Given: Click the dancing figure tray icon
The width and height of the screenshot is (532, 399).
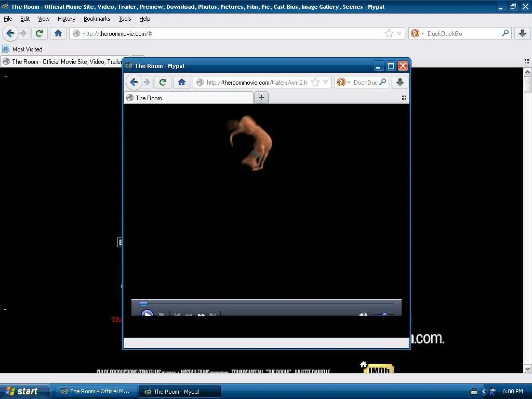Looking at the screenshot, I should 493,392.
